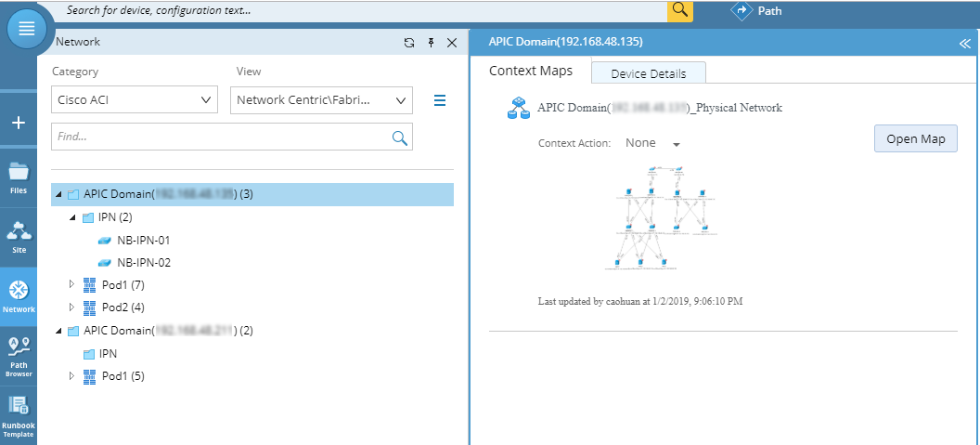Switch to the Context Maps tab
Image resolution: width=980 pixels, height=445 pixels.
click(531, 71)
